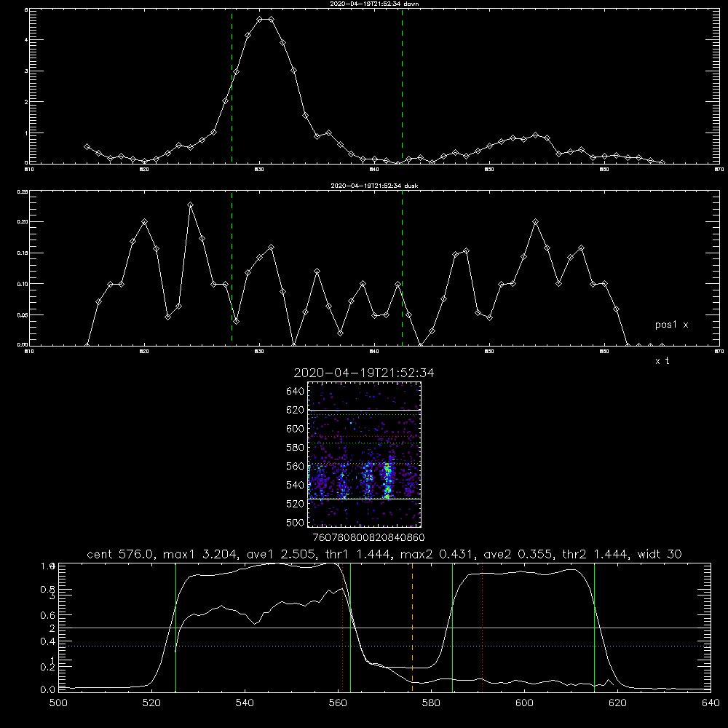The image size is (728, 728).
Task: Click y-axis label '0.0' of bottom plot
Action: (48, 690)
